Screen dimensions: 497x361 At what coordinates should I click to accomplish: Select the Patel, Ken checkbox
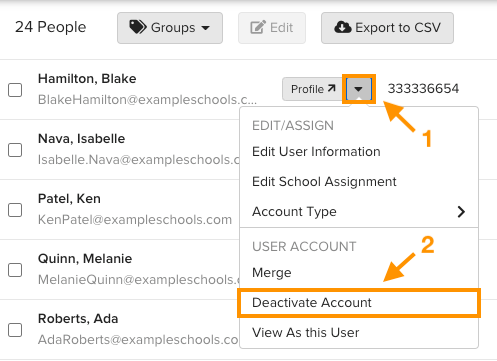coord(15,210)
